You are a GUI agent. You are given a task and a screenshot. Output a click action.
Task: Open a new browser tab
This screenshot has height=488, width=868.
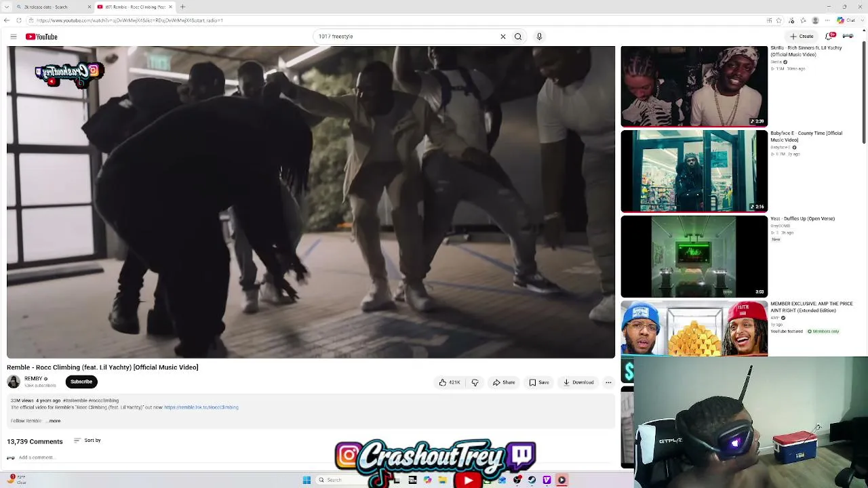pos(182,7)
